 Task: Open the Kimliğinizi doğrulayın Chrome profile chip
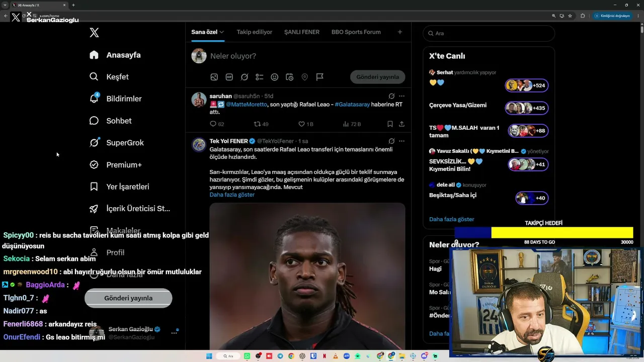click(612, 16)
